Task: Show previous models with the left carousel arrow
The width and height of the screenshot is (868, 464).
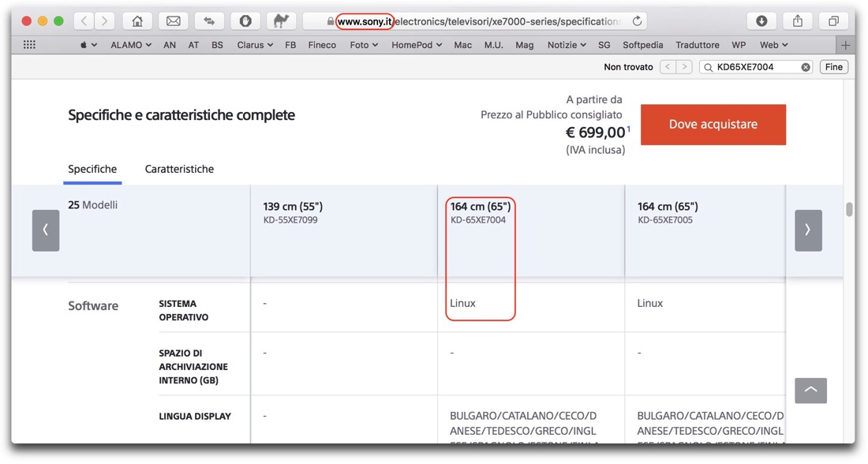Action: (46, 230)
